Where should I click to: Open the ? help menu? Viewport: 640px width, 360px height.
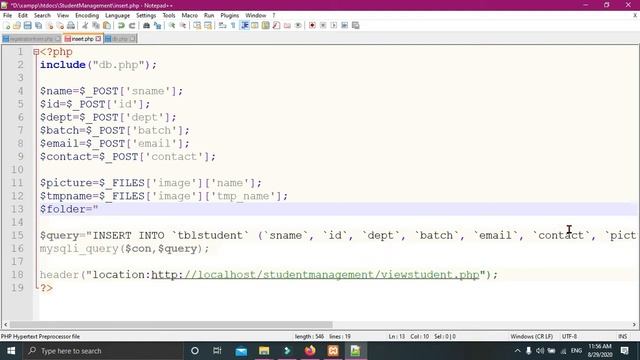click(x=273, y=15)
